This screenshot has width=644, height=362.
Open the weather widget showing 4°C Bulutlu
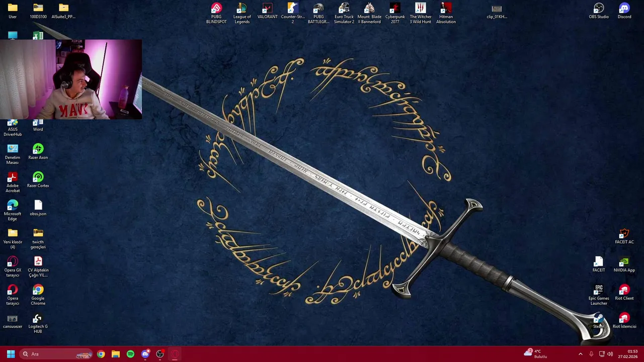point(536,354)
